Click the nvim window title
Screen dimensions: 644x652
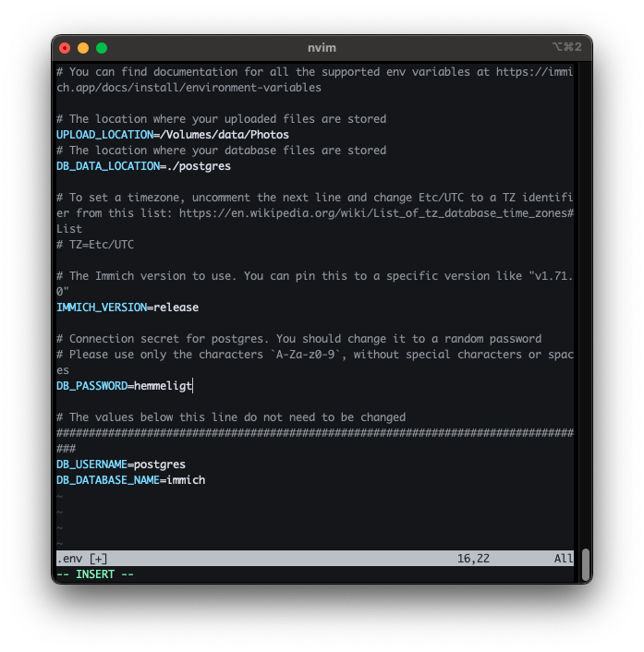click(322, 48)
